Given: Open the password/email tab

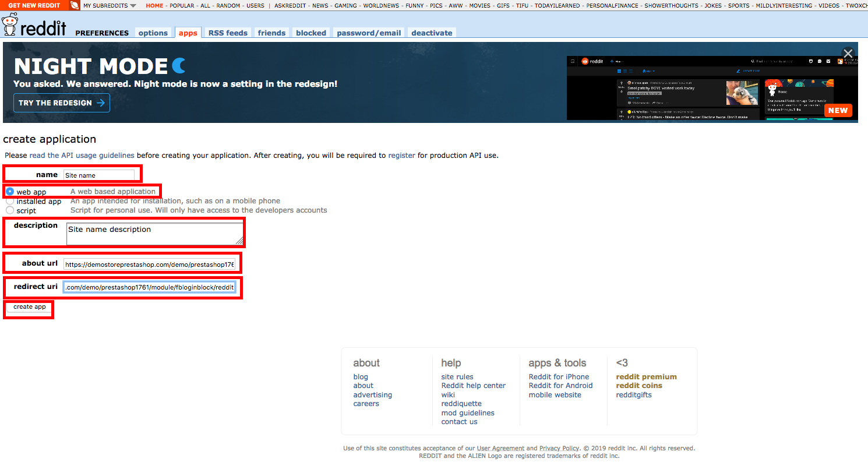Looking at the screenshot, I should (x=369, y=33).
